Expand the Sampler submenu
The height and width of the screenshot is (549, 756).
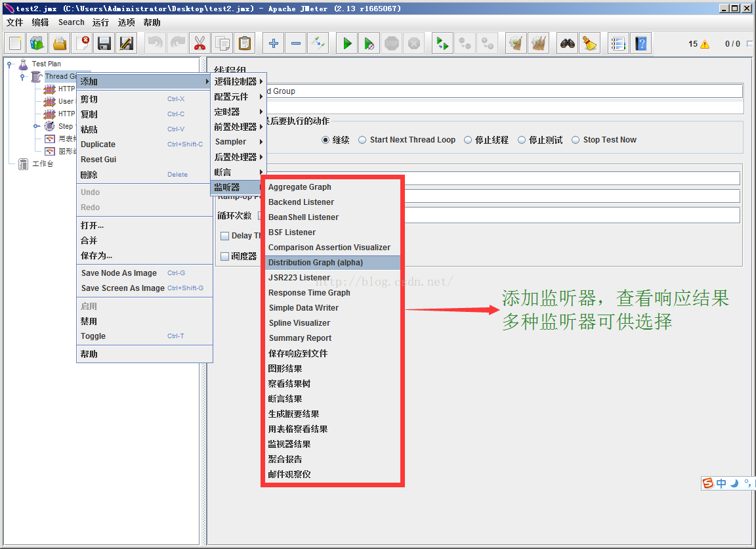click(x=239, y=142)
